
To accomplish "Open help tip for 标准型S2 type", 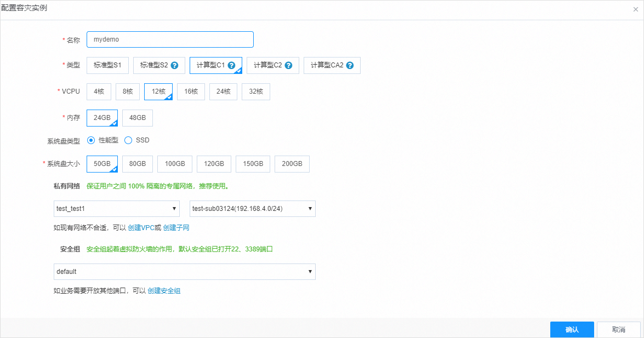I will (174, 65).
